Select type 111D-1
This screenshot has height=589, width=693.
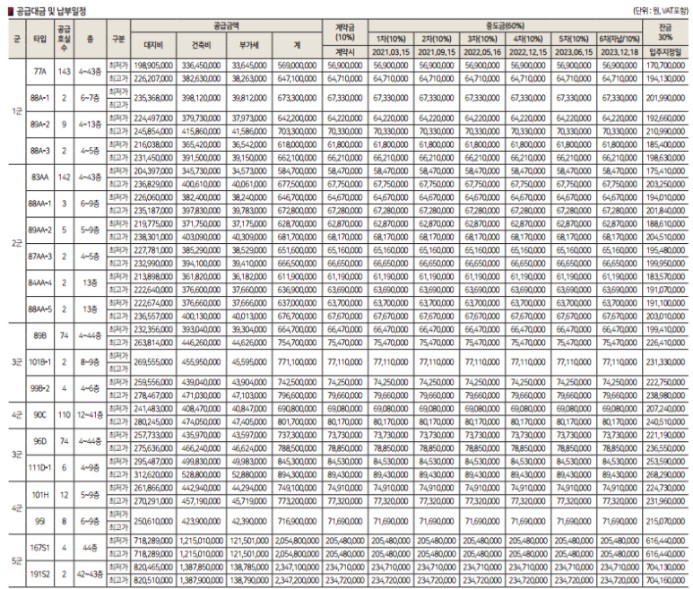tap(40, 468)
